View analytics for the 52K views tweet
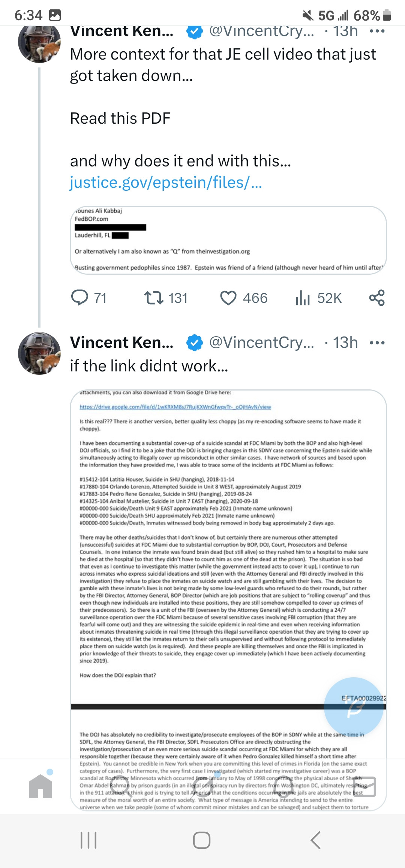405x868 pixels. pos(303,298)
